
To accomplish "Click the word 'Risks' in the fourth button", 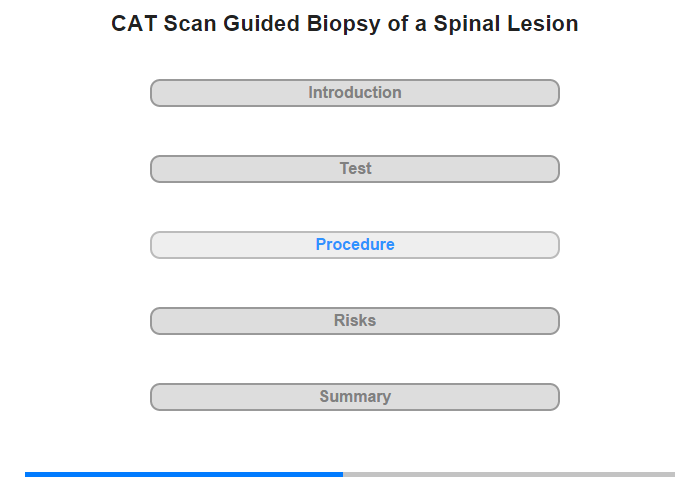I will click(355, 320).
